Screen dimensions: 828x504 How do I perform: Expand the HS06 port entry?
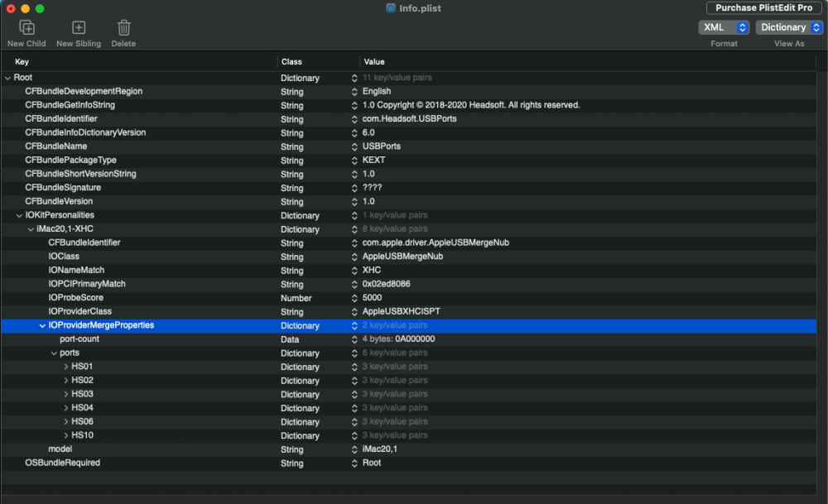(66, 421)
